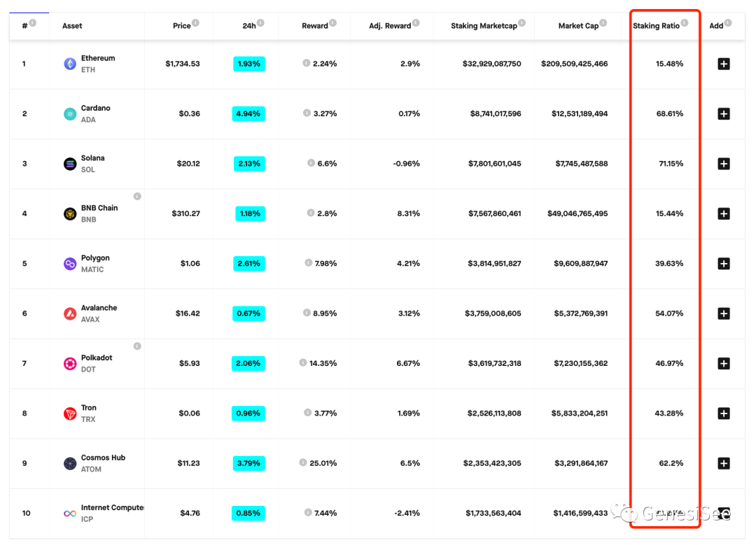
Task: Add BNB Chain using its plus icon
Action: 723,213
